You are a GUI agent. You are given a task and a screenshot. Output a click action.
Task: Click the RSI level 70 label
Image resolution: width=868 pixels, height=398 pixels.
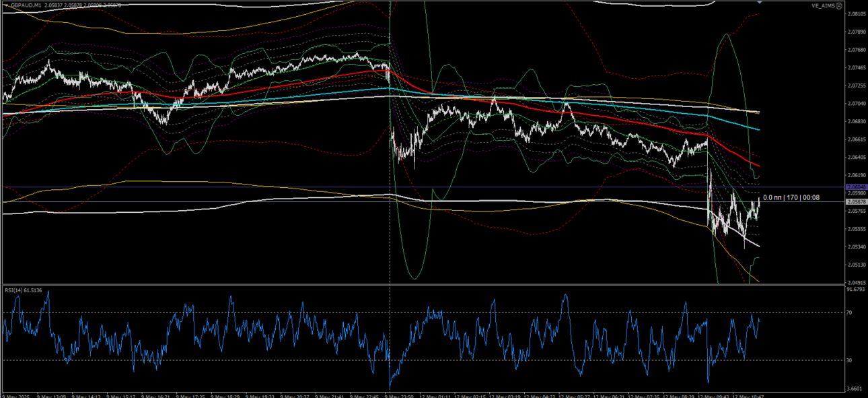pos(850,312)
